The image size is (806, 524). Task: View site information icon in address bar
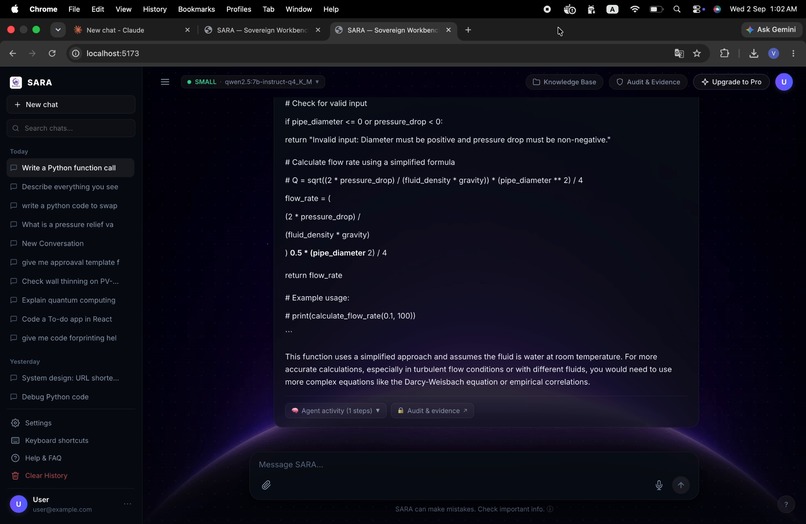click(x=76, y=53)
